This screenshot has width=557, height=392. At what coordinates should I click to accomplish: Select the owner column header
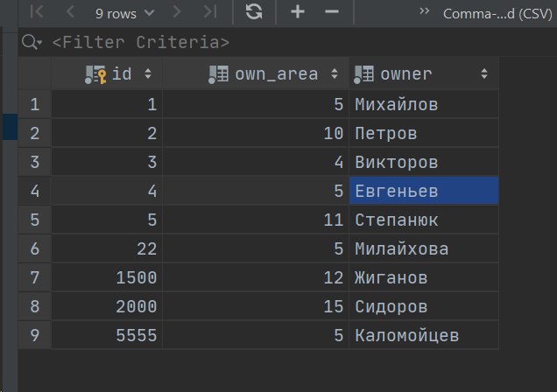coord(424,73)
